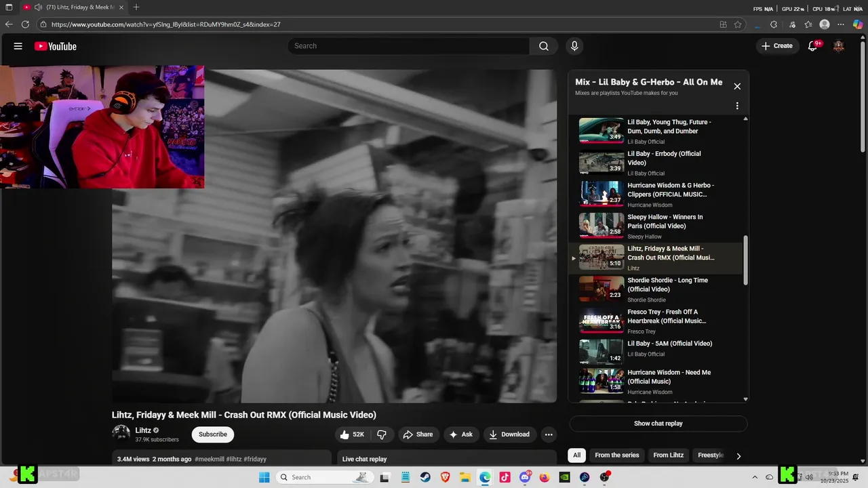Select the From the series chip
The image size is (868, 488).
[617, 455]
